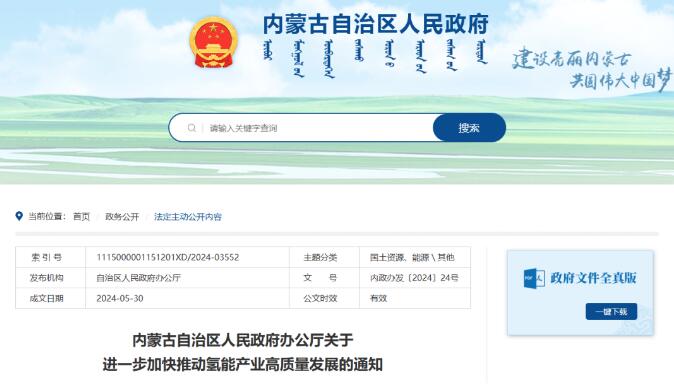The width and height of the screenshot is (674, 388).
Task: Open the 首页 breadcrumb link
Action: (x=81, y=217)
